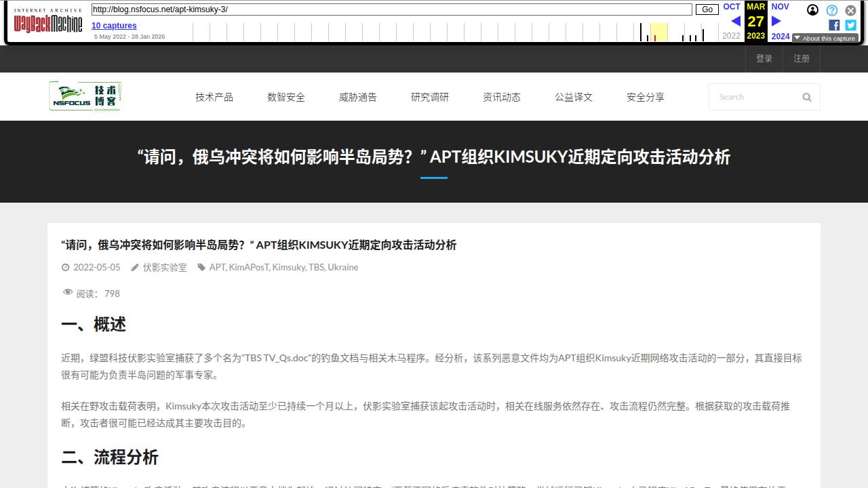Open 公益译文 menu
The image size is (868, 488).
click(574, 97)
